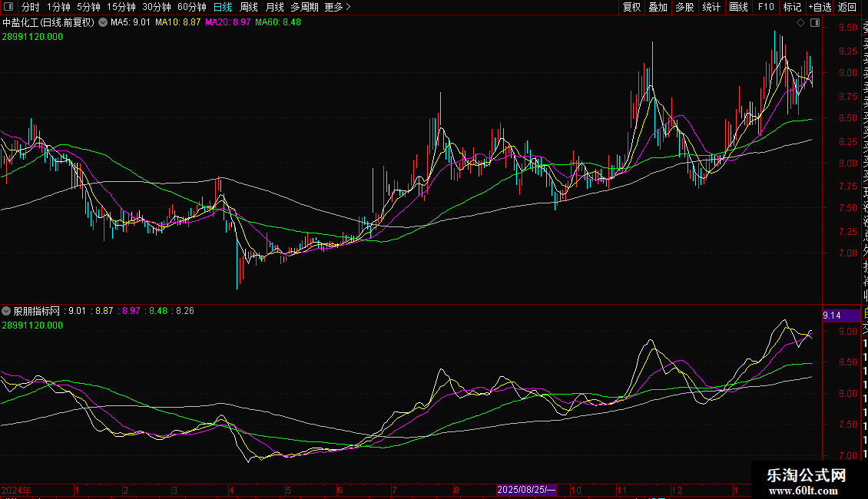Expand the 股朋指标网 sub-chart indicator menu
The height and width of the screenshot is (499, 868).
7,312
